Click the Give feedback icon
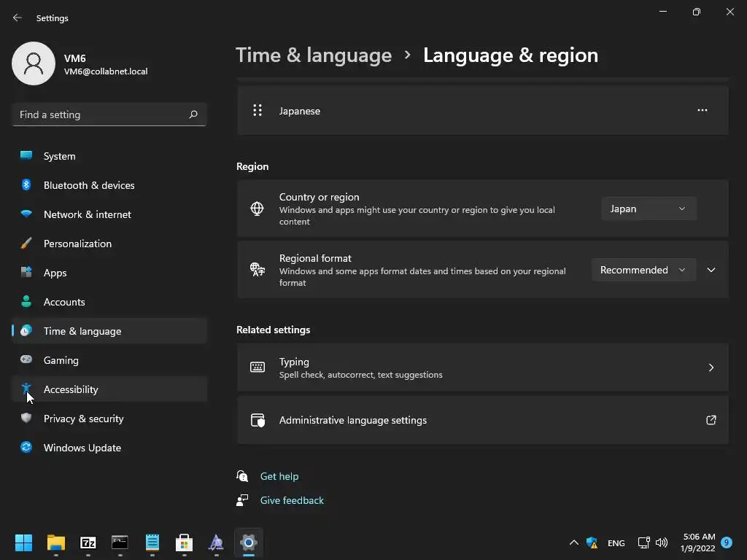 tap(242, 500)
